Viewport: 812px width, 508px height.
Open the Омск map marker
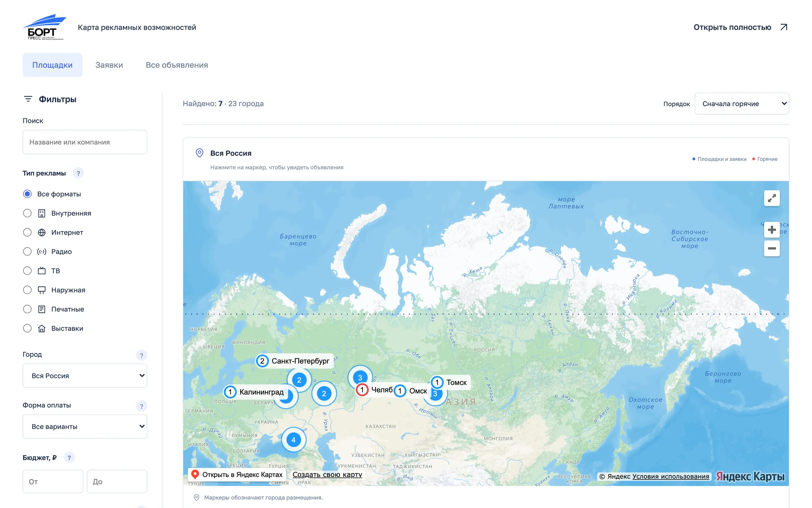pos(400,391)
